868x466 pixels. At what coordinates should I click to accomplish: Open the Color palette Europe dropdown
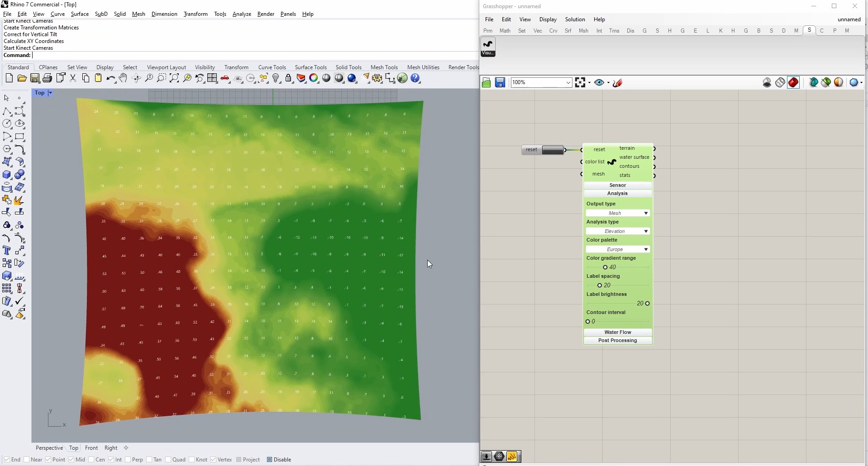point(618,249)
